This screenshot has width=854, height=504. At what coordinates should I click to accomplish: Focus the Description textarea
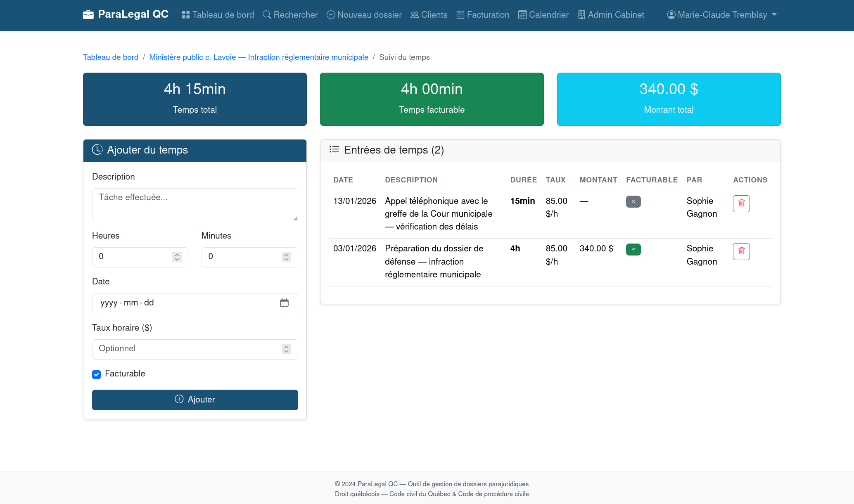(x=195, y=204)
